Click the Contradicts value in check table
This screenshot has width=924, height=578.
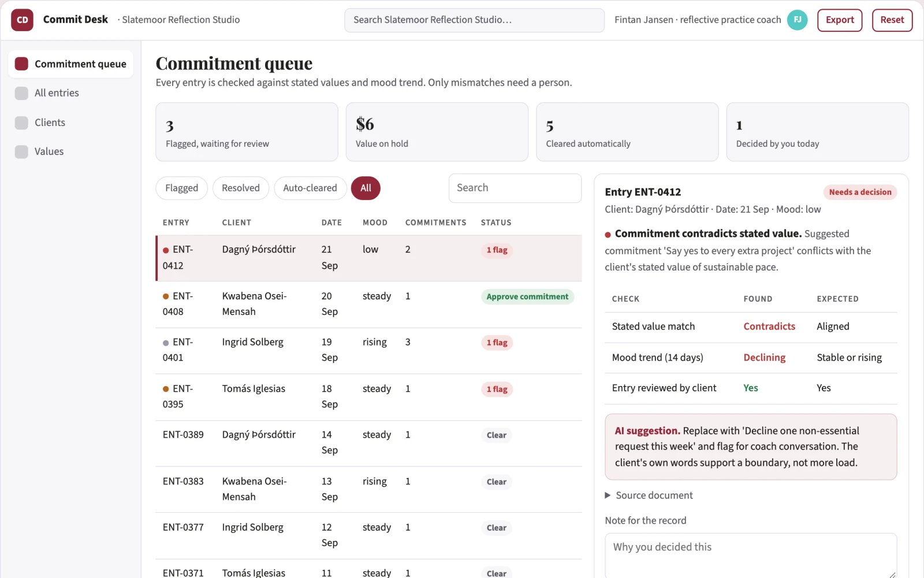pyautogui.click(x=769, y=327)
